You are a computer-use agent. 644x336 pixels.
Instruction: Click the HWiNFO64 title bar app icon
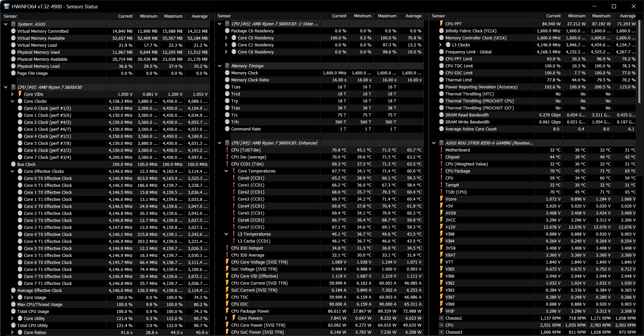tap(7, 6)
